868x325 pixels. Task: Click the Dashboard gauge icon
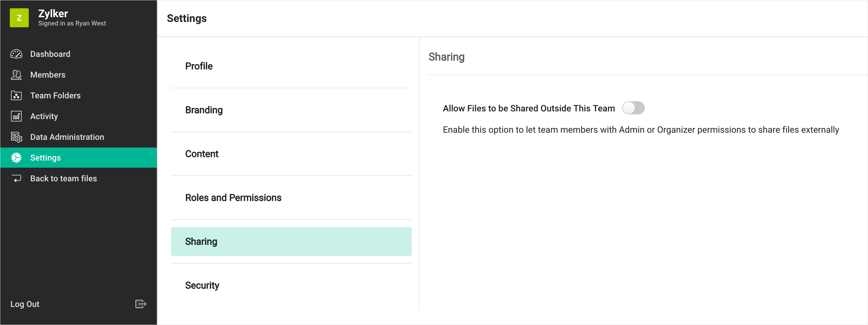pos(16,54)
